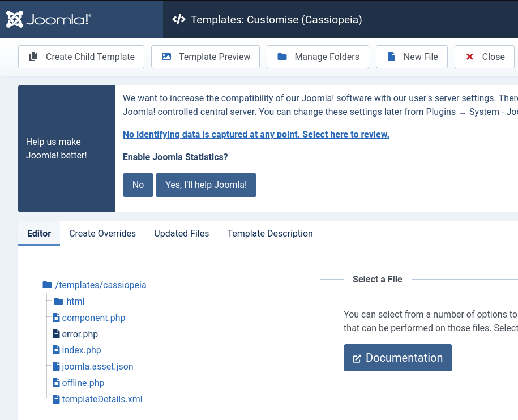This screenshot has width=518, height=420.
Task: Switch to the Create Overrides tab
Action: tap(102, 233)
